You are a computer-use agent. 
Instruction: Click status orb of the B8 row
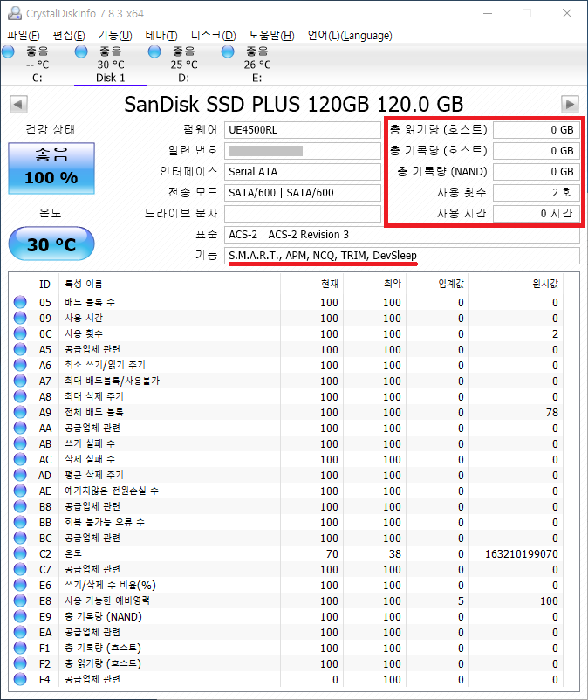(20, 506)
